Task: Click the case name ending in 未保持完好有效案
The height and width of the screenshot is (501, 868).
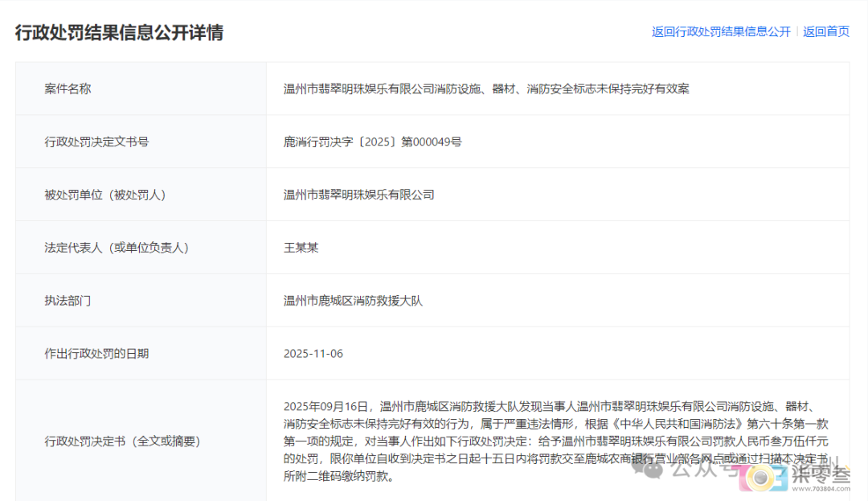Action: [486, 89]
